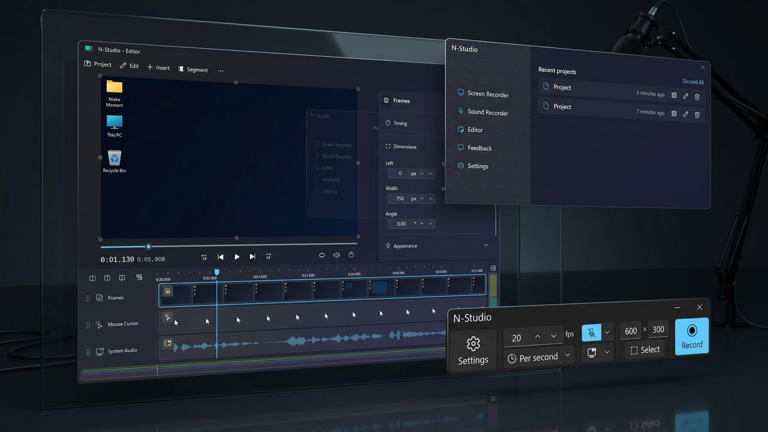This screenshot has width=768, height=432.
Task: Click the first frame thumbnail in Frames track
Action: (175, 294)
